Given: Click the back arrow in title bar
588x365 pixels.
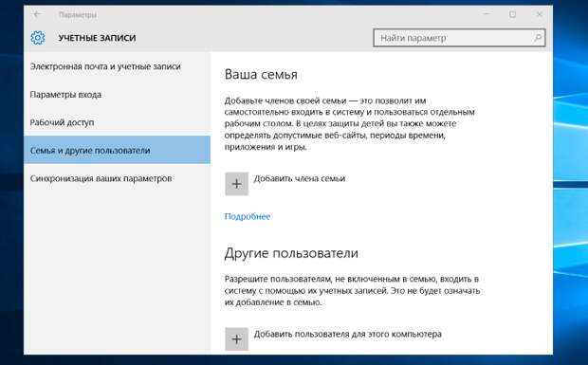Looking at the screenshot, I should (37, 14).
